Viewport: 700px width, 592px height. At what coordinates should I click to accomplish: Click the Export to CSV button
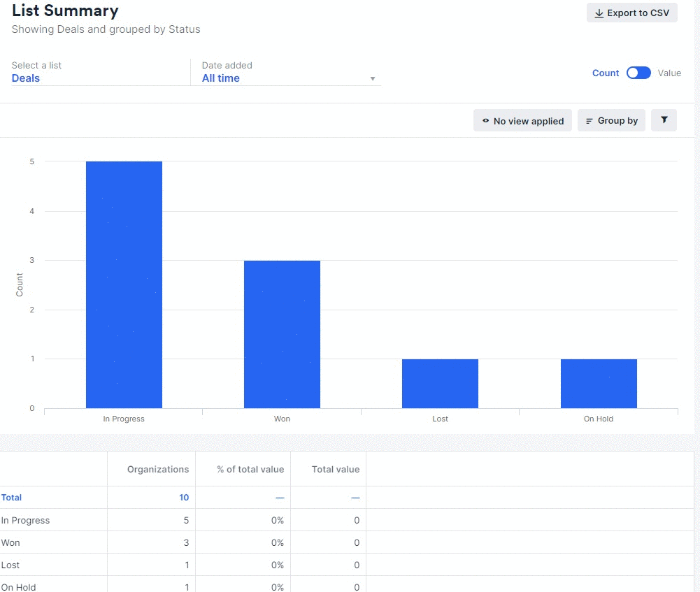(x=631, y=13)
